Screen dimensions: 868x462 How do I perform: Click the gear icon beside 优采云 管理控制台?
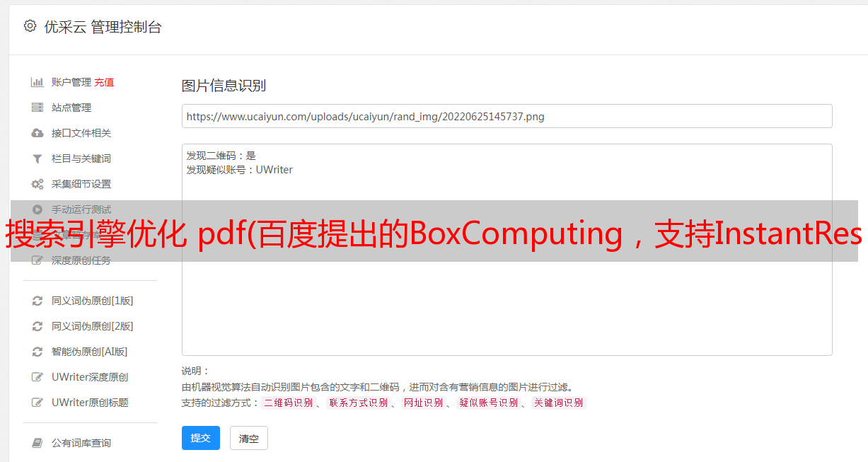point(30,26)
